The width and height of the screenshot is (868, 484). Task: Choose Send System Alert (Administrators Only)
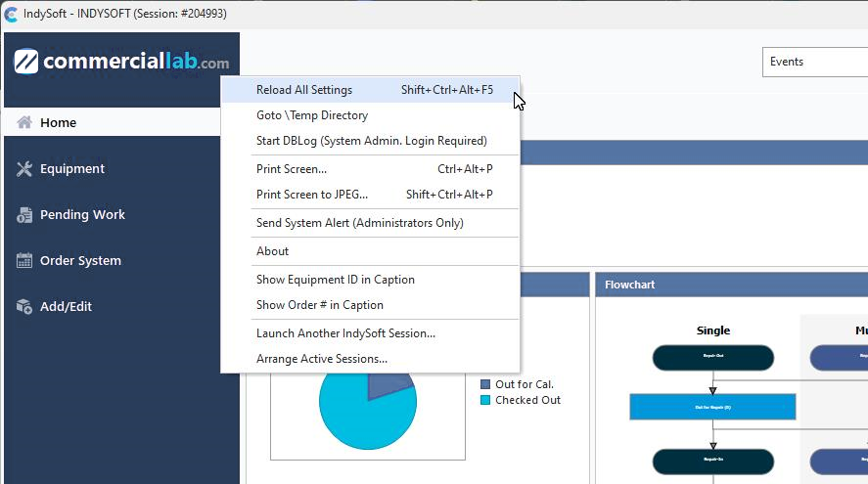370,222
